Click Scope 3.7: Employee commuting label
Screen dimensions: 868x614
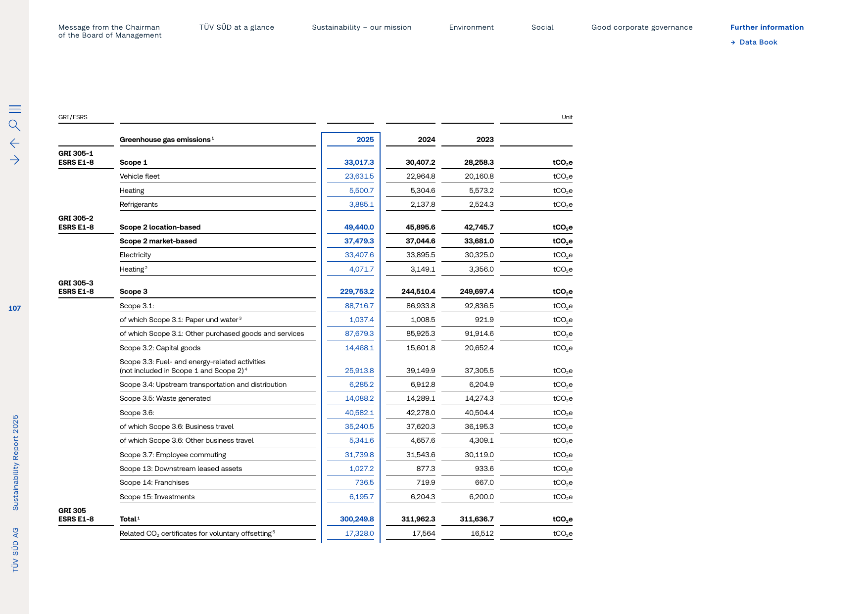173,455
